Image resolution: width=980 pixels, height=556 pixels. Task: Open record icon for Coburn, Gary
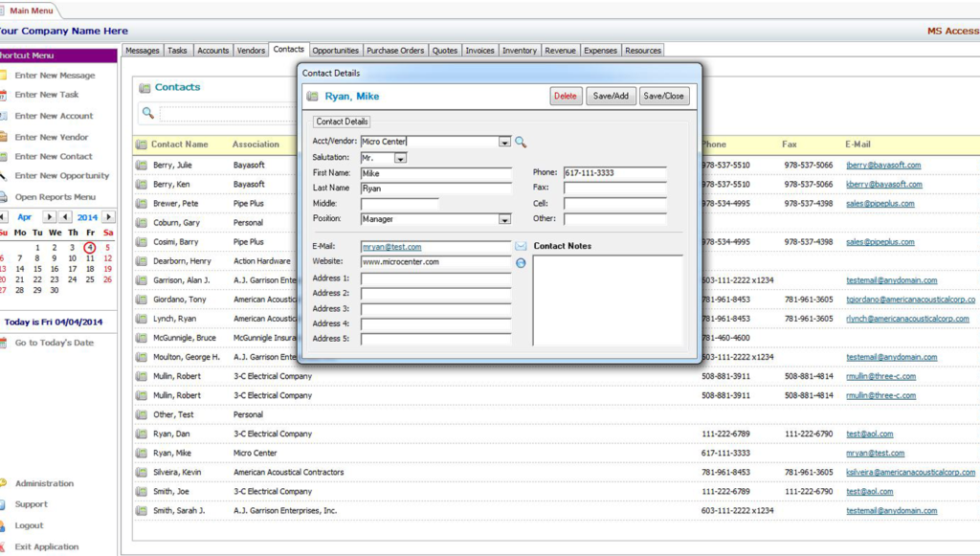[x=142, y=223]
